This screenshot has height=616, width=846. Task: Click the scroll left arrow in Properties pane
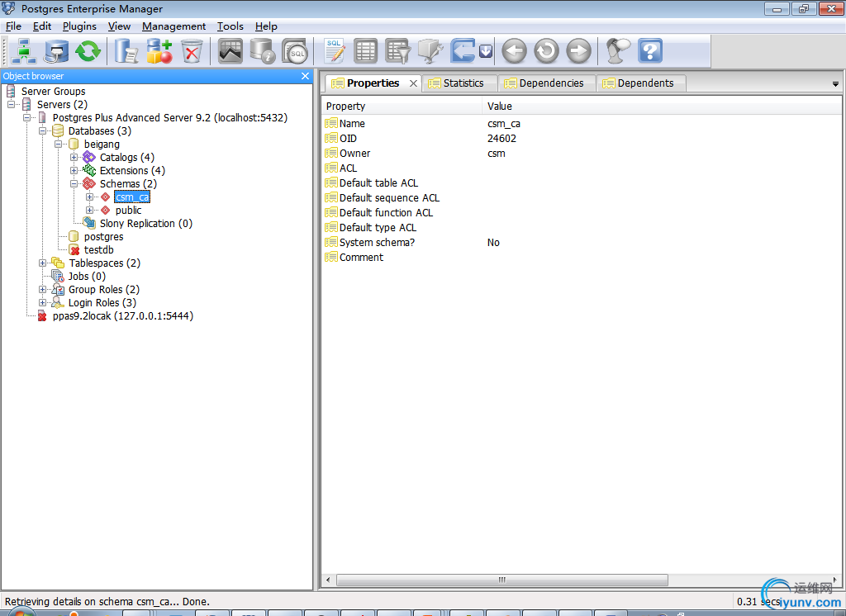328,580
